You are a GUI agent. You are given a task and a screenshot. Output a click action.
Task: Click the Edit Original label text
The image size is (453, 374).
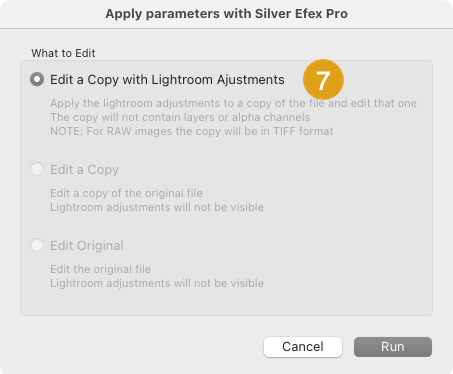(87, 246)
